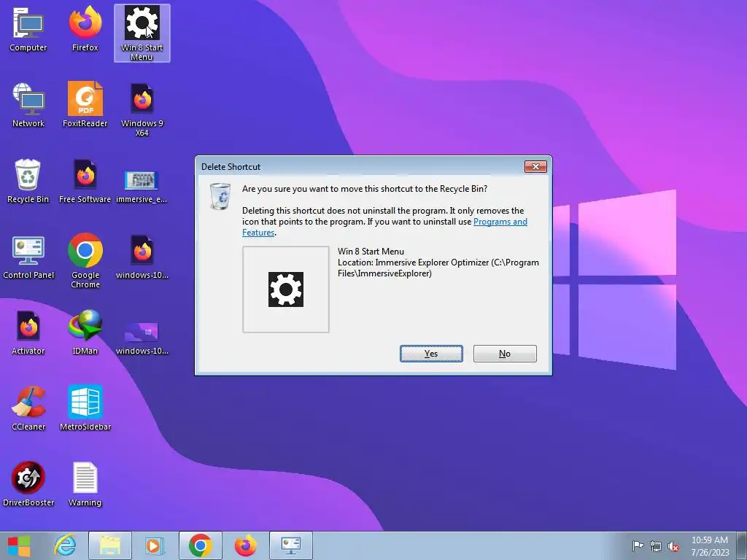Cancel deletion with the No button
This screenshot has width=747, height=560.
(x=505, y=354)
